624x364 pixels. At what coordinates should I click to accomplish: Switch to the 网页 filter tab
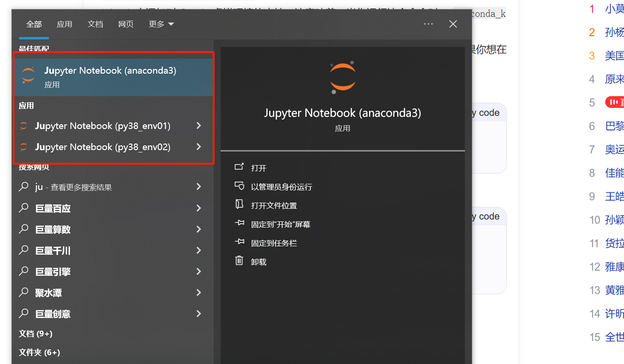126,24
